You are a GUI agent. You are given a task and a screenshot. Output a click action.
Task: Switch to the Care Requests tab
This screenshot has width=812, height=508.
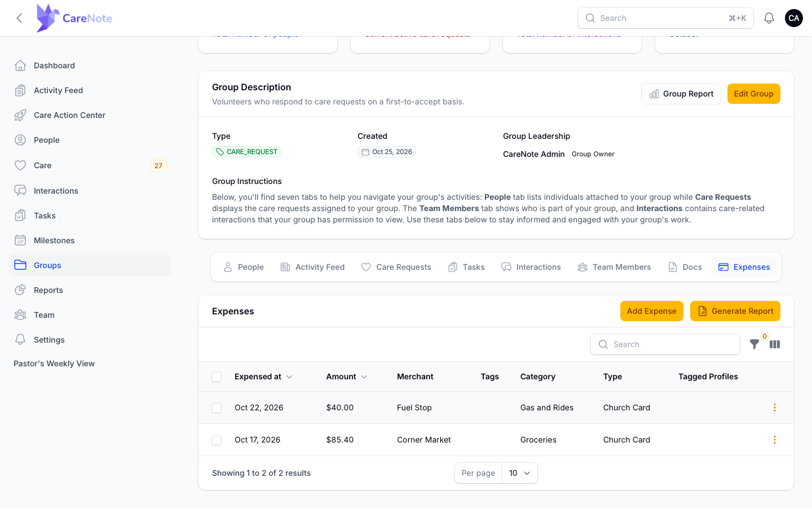[x=396, y=267]
